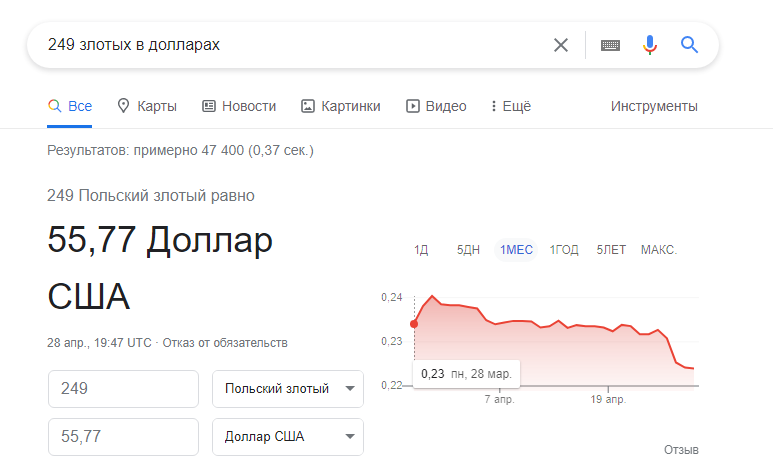
Task: Select the 5ДН chart range
Action: click(x=468, y=250)
